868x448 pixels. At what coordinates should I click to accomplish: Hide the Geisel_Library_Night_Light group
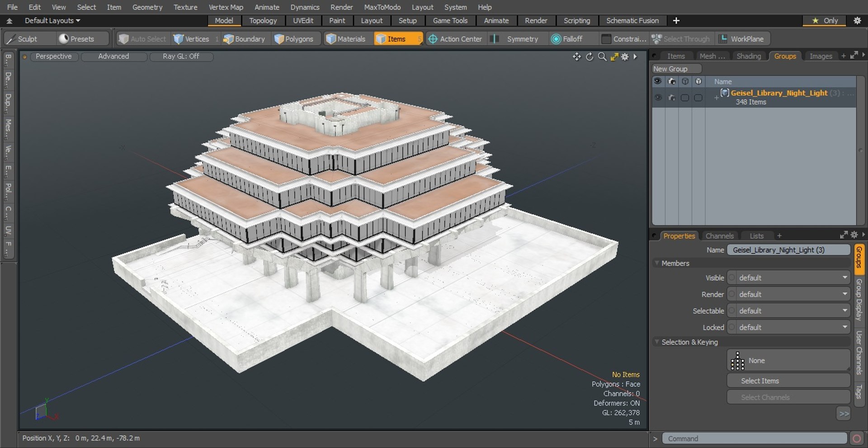point(658,97)
